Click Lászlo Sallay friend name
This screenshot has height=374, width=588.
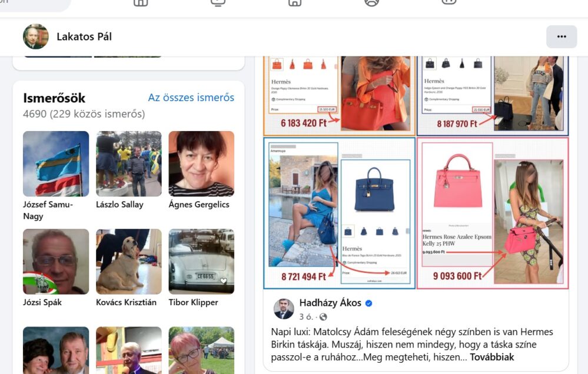(119, 205)
